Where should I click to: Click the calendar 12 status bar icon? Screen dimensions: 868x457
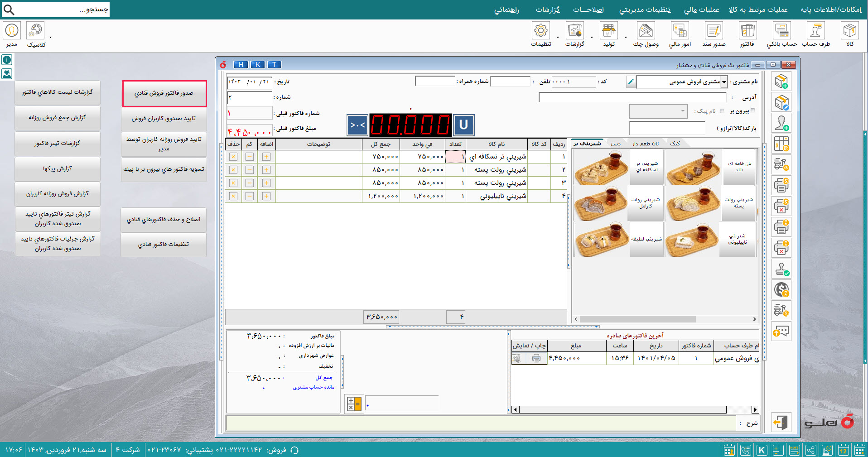843,450
